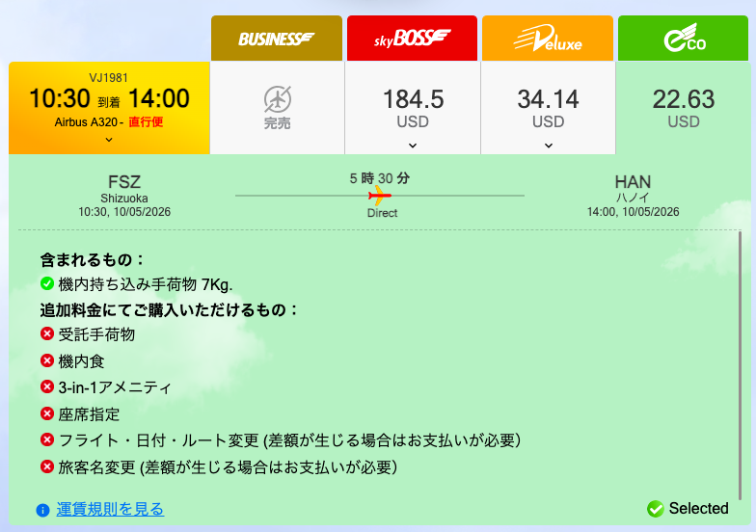Click the blue info icon beside fare rules

point(42,510)
